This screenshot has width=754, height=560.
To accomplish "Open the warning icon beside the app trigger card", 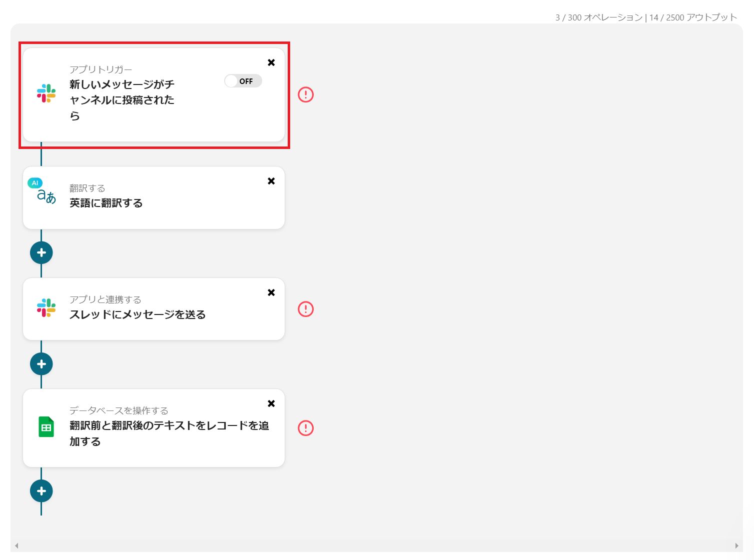I will coord(306,94).
